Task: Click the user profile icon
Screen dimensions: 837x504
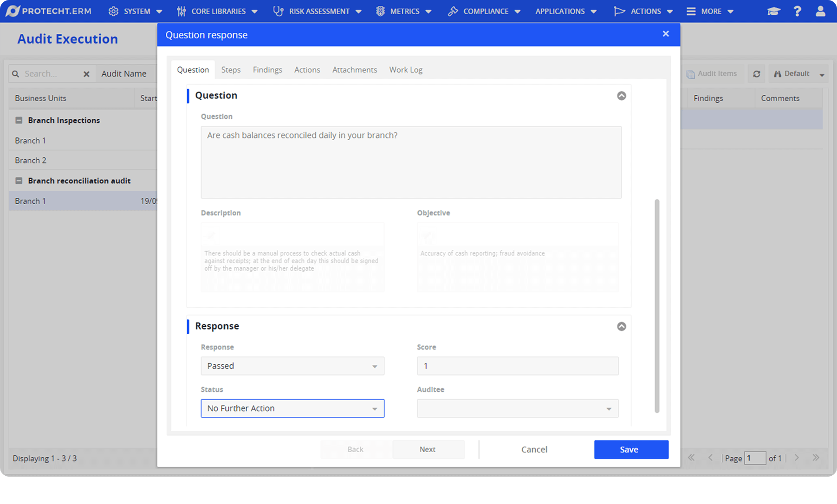Action: 820,11
